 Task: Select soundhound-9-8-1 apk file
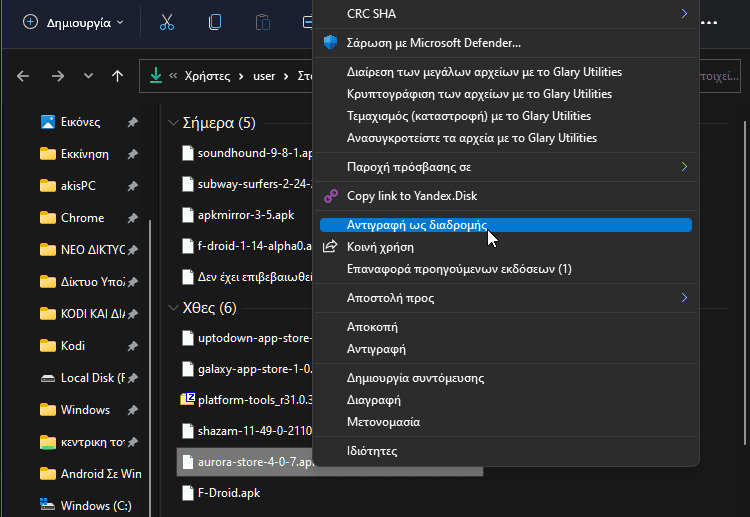point(247,153)
